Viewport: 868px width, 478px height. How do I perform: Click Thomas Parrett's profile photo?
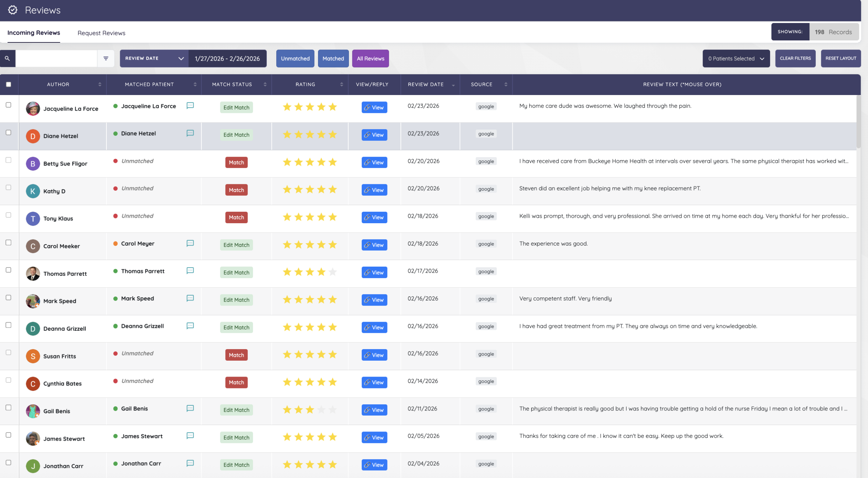(x=33, y=273)
